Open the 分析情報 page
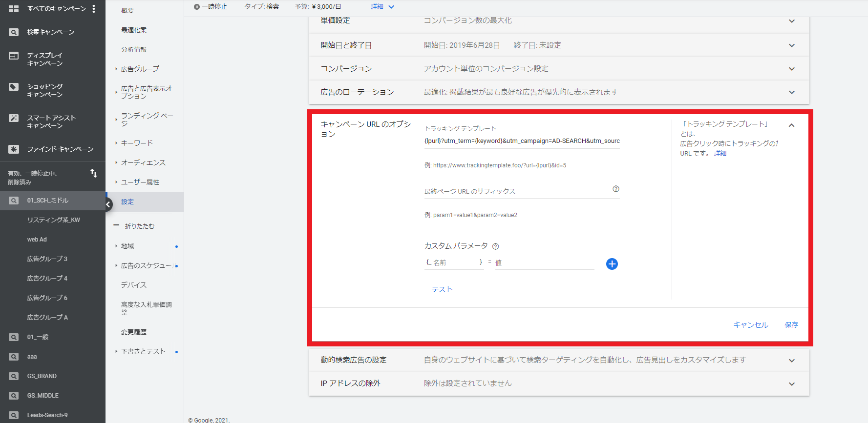The width and height of the screenshot is (868, 423). click(x=134, y=49)
